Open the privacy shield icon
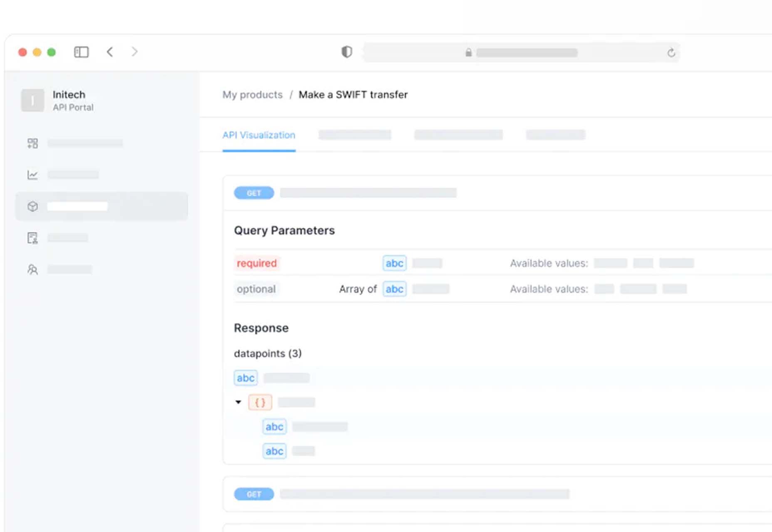Viewport: 772px width, 532px height. (346, 52)
